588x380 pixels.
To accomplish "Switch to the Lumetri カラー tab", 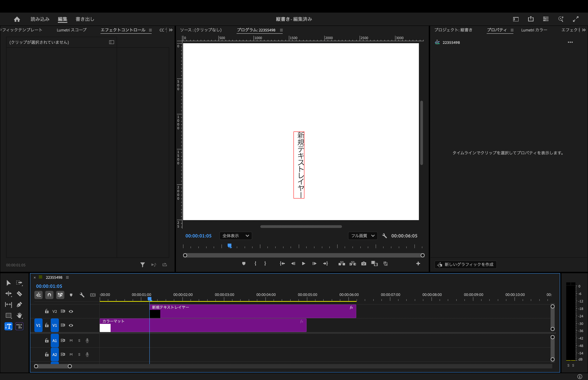I will point(534,30).
